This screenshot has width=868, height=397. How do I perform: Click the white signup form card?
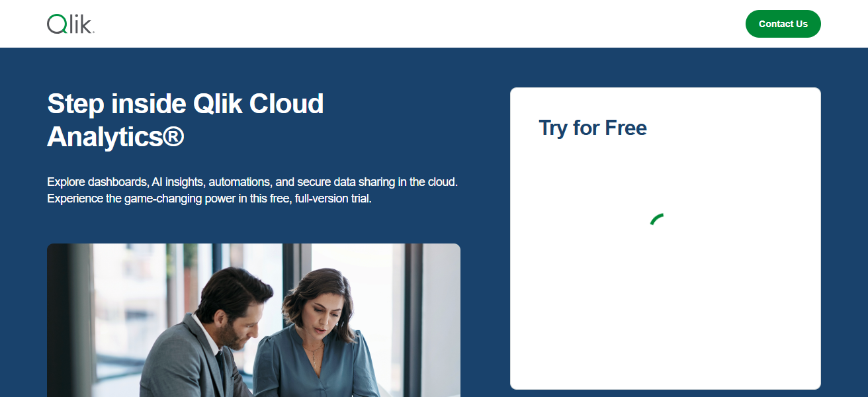tap(666, 238)
